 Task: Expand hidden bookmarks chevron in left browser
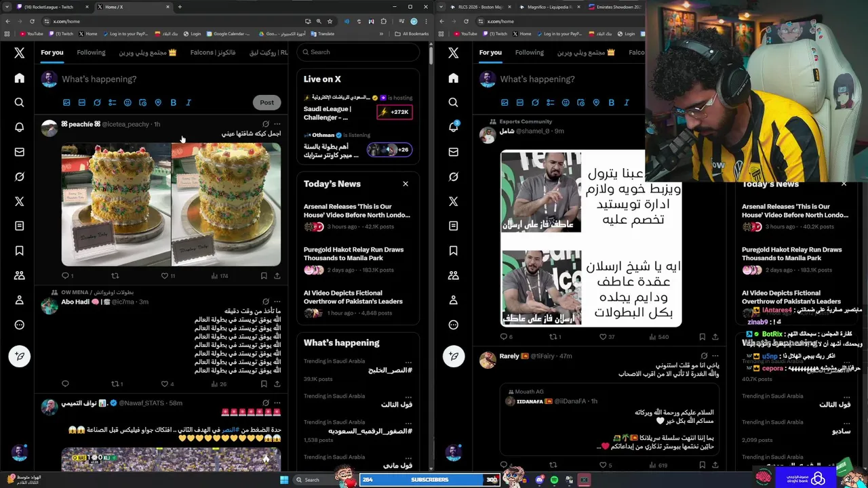[381, 33]
